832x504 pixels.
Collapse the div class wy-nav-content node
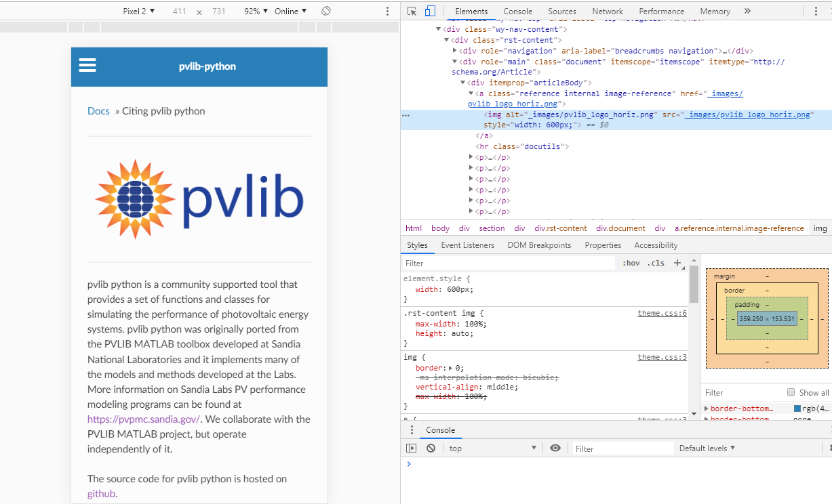pos(439,29)
